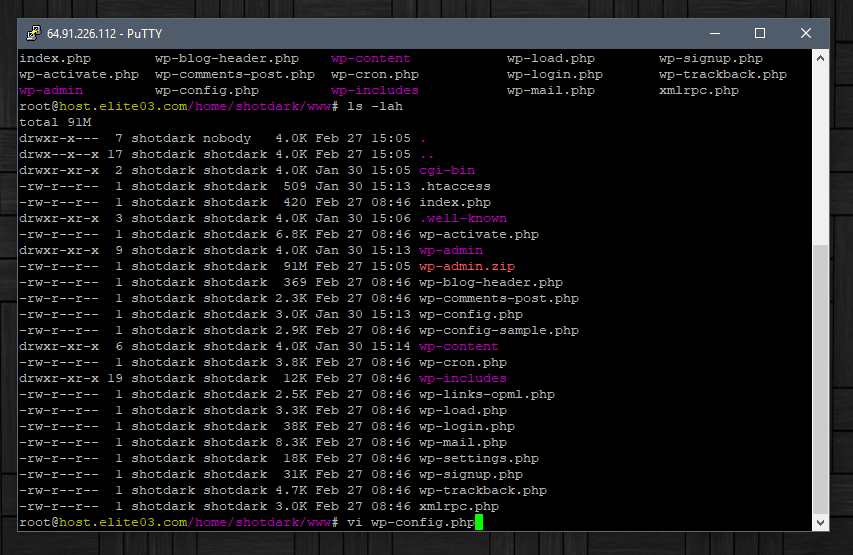Click index.php in the top column listing

pos(55,58)
